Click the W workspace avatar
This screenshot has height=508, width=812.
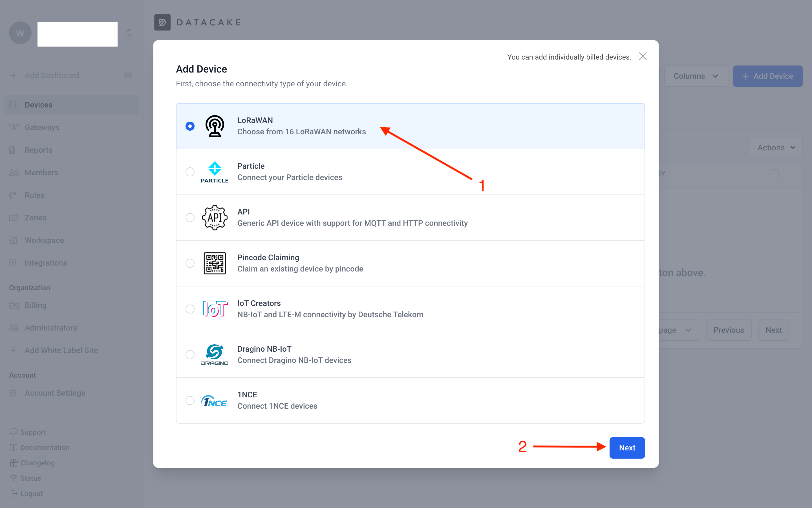coord(20,33)
